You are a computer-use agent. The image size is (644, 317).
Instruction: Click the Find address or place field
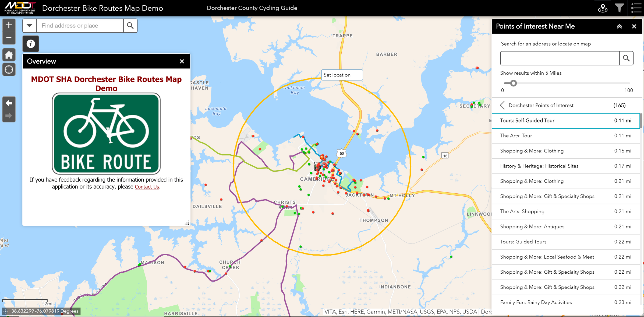(x=80, y=26)
